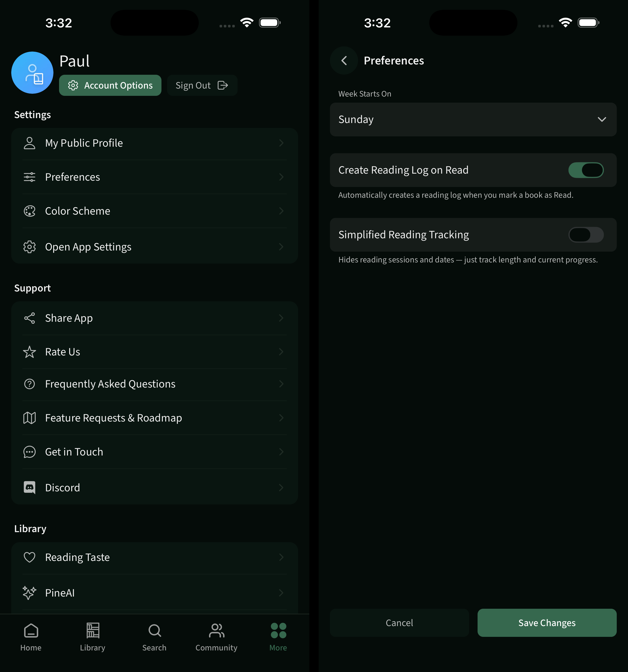Open the My Public Profile row chevron
The width and height of the screenshot is (628, 672).
[x=281, y=143]
